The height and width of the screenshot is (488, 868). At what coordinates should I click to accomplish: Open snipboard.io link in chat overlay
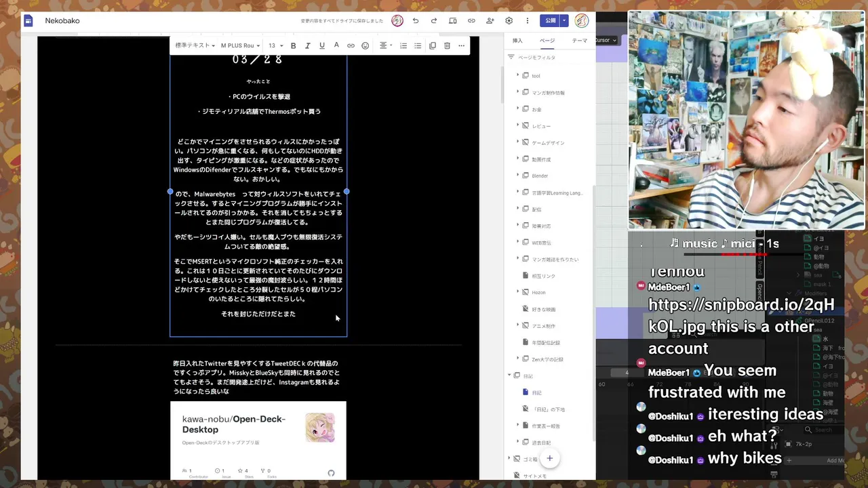(741, 315)
